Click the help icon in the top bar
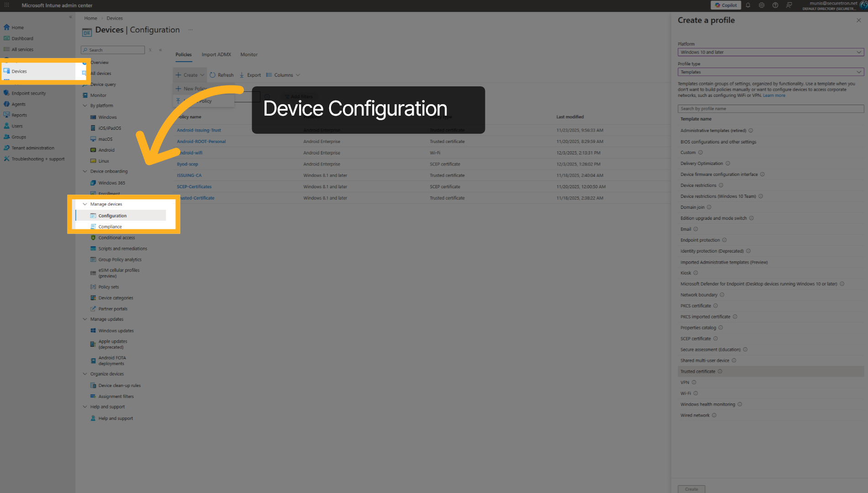Screen dimensions: 868x493 click(775, 5)
